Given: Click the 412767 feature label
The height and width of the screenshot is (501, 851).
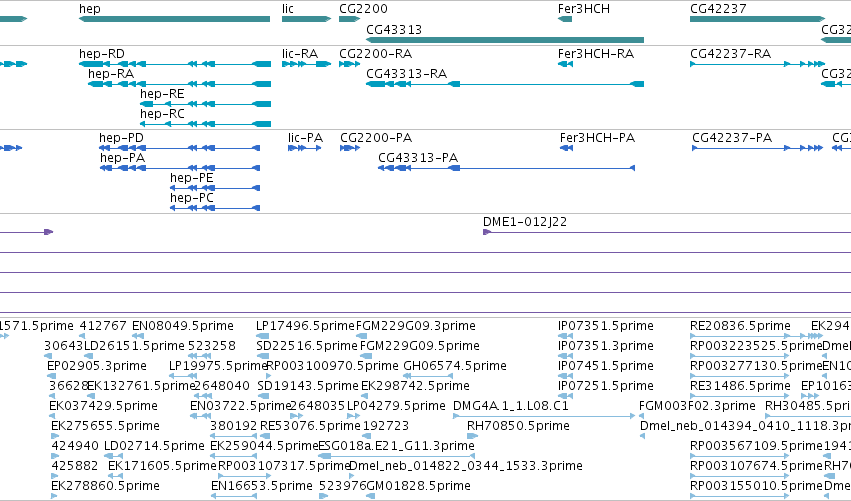Looking at the screenshot, I should (x=103, y=326).
